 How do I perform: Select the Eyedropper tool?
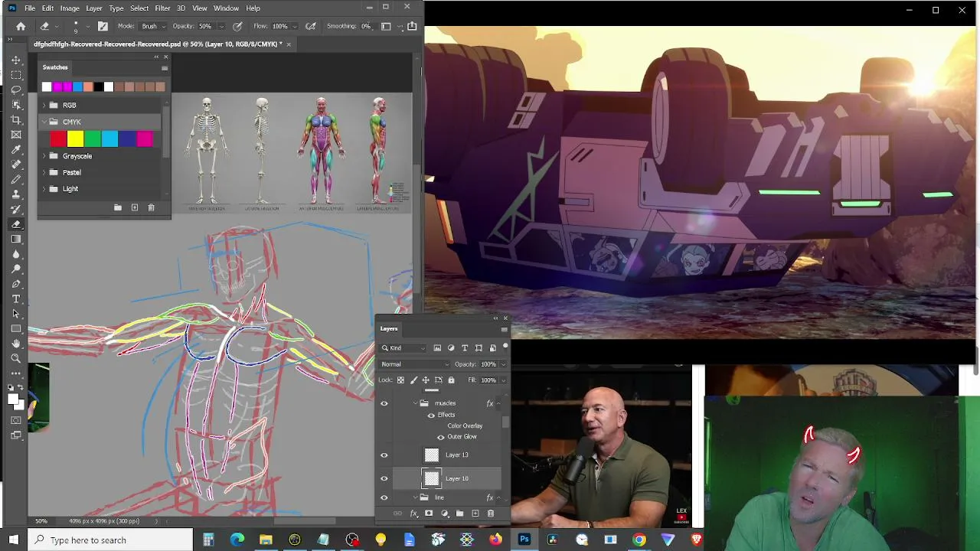(x=16, y=149)
